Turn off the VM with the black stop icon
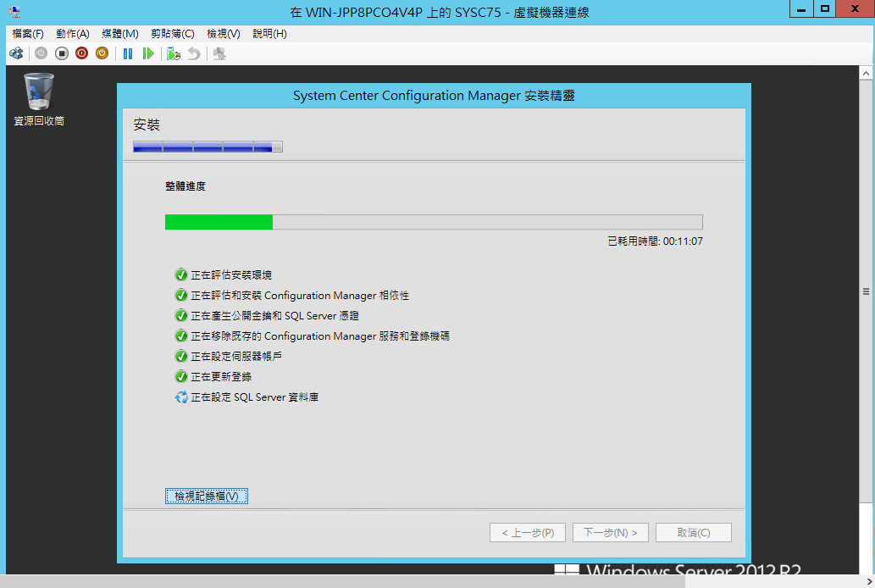Screen dimensions: 875x588 click(x=61, y=53)
